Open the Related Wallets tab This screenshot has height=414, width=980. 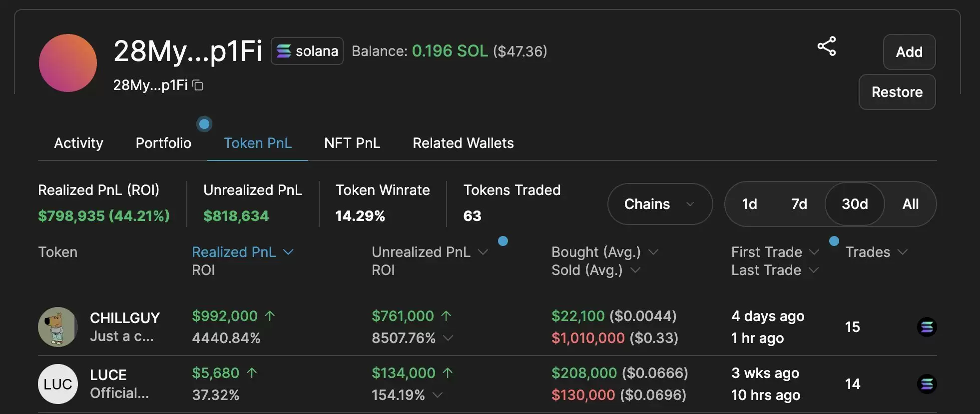click(463, 143)
